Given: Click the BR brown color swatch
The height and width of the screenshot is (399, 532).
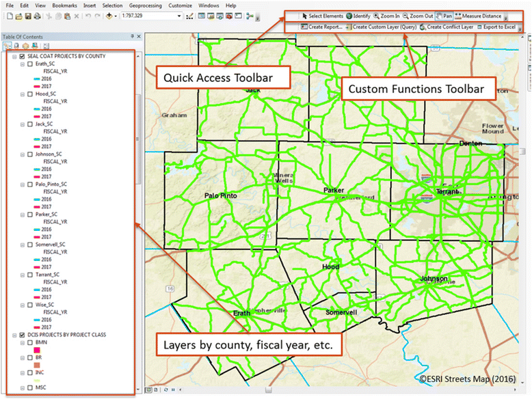Looking at the screenshot, I should click(37, 365).
